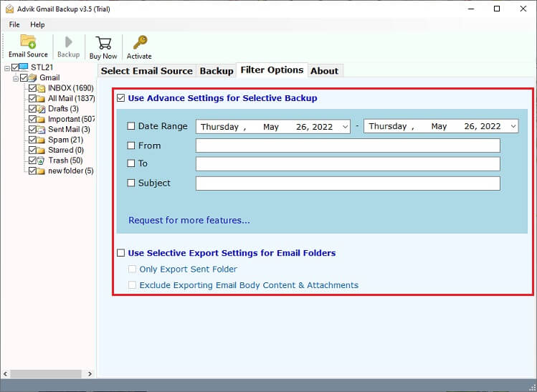Click the folder tree scrollbar right arrow

(90, 374)
